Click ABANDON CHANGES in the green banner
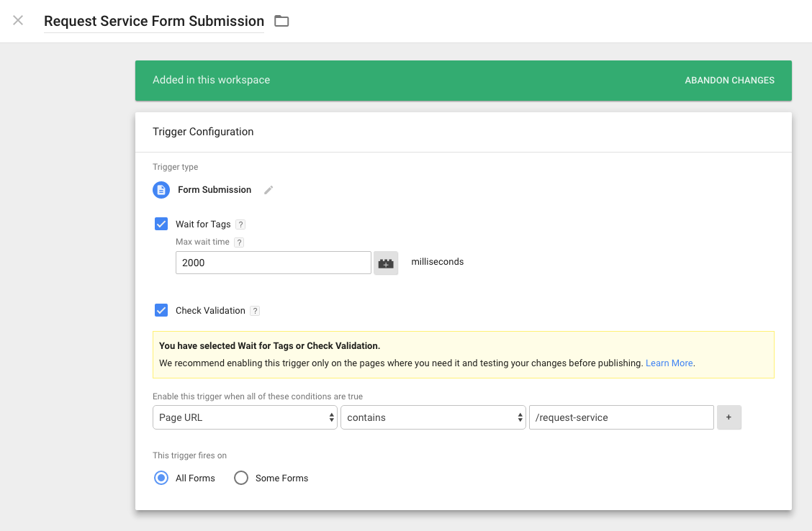The width and height of the screenshot is (812, 531). click(729, 80)
